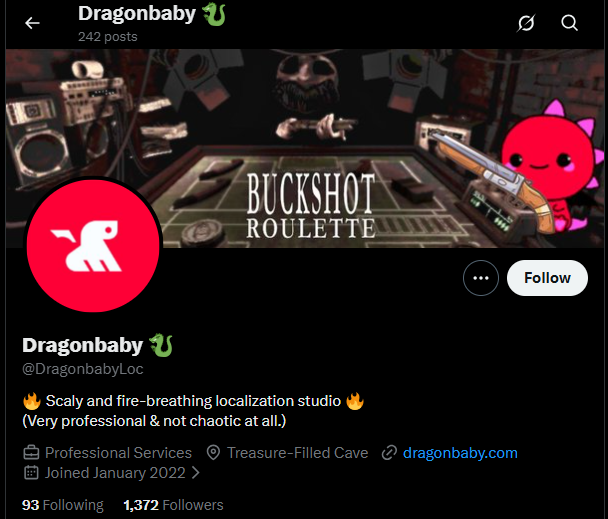Click the calendar icon next to Joined date
Image resolution: width=608 pixels, height=519 pixels.
coord(31,473)
